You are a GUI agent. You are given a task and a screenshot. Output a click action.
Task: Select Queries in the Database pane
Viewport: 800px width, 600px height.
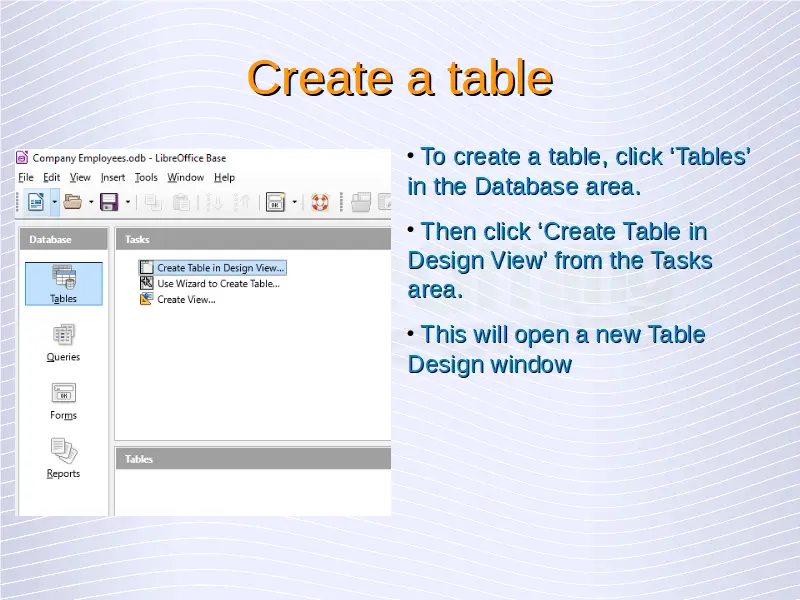(63, 342)
